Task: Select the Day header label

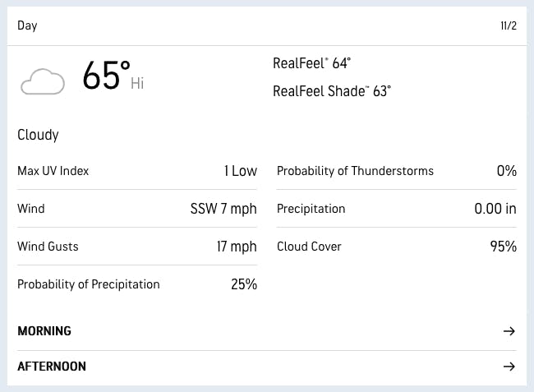Action: (27, 25)
